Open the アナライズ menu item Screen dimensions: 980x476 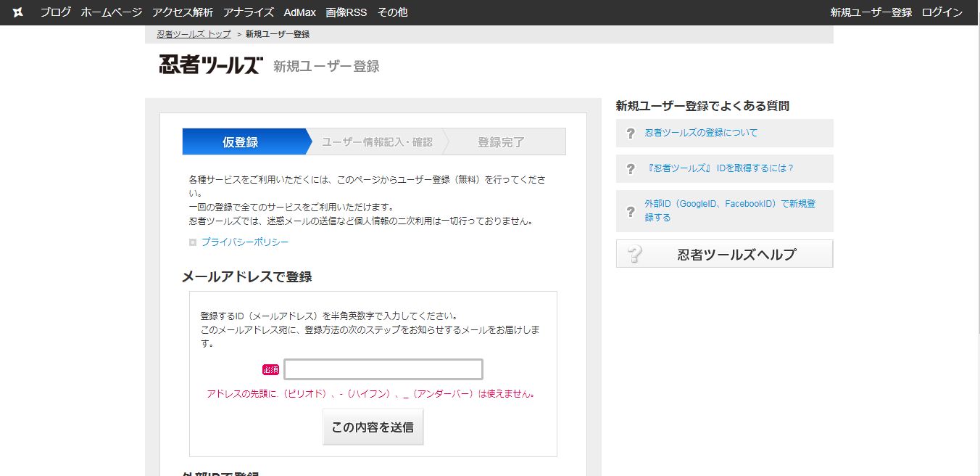coord(249,12)
